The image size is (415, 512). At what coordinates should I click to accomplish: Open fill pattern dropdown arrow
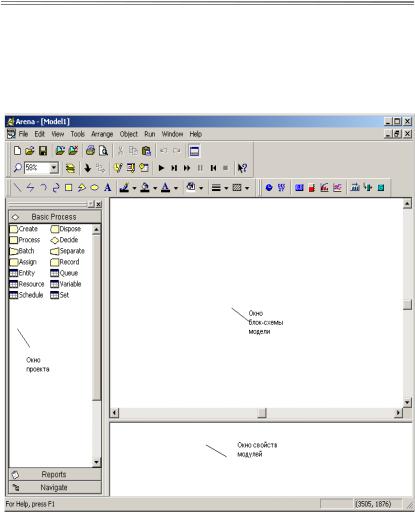pyautogui.click(x=247, y=188)
